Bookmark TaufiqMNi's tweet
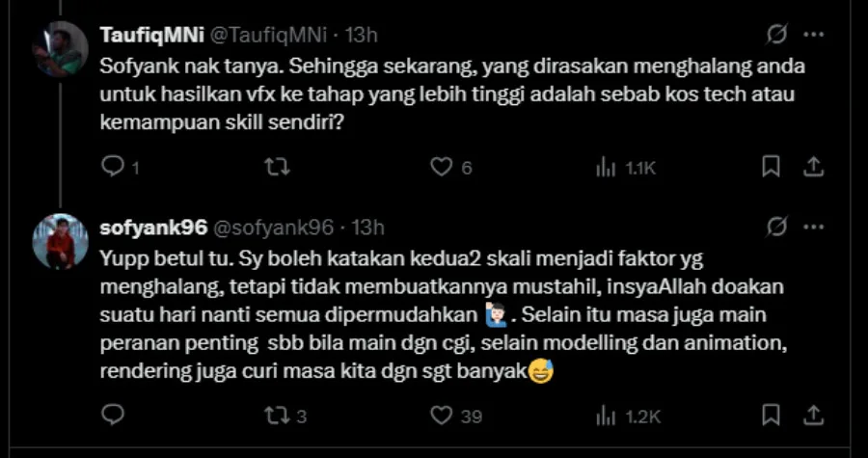Screen dimensions: 868x458 point(771,167)
